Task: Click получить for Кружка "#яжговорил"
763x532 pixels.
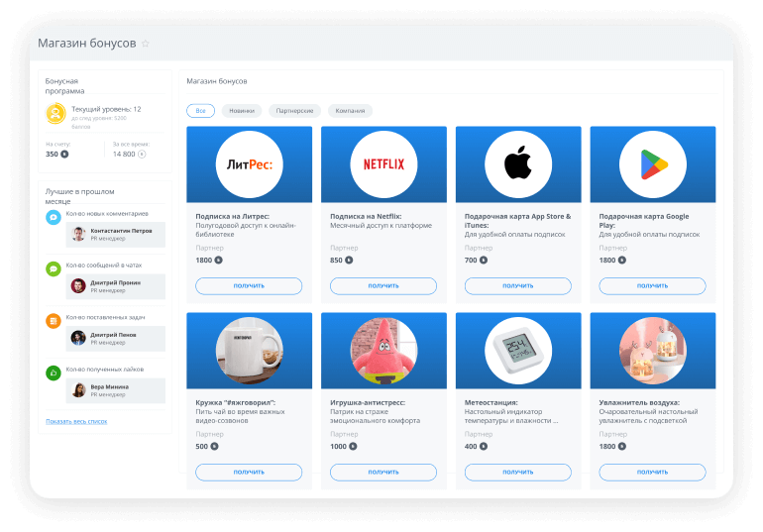Action: tap(249, 473)
